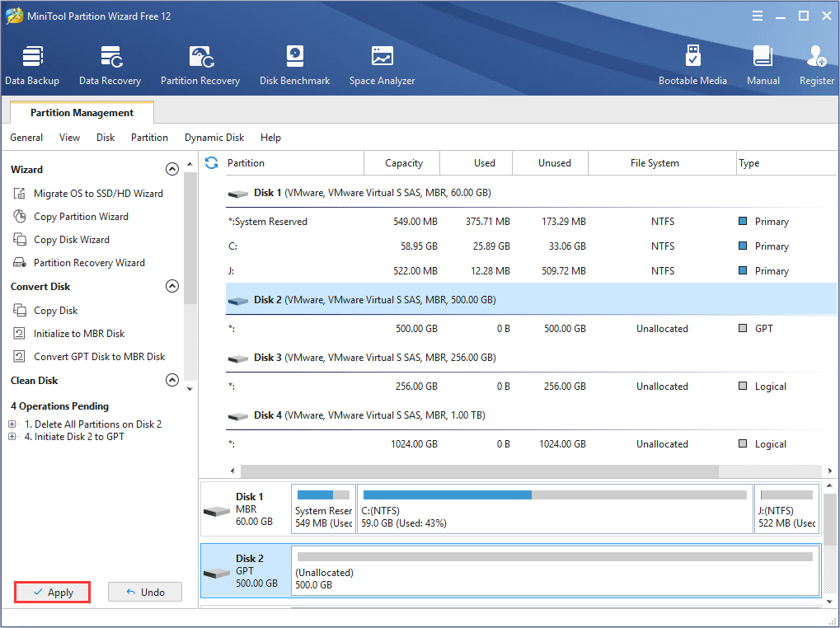Viewport: 840px width, 628px height.
Task: Click the Partition Recovery Wizard icon
Action: (19, 262)
